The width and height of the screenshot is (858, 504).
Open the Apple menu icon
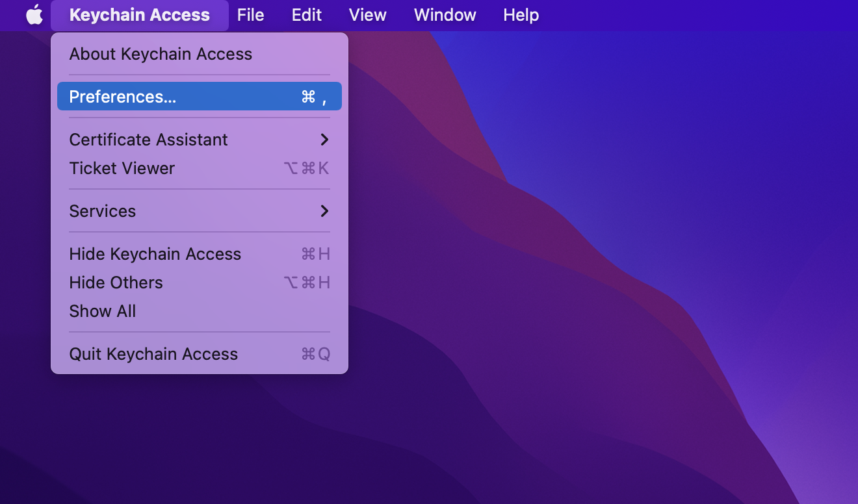(34, 15)
